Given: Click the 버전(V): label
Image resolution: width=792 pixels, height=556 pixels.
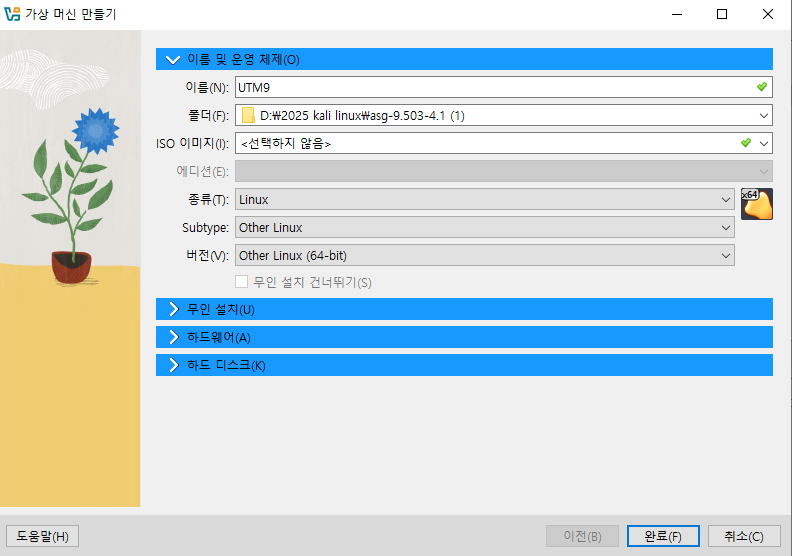Looking at the screenshot, I should [x=208, y=256].
